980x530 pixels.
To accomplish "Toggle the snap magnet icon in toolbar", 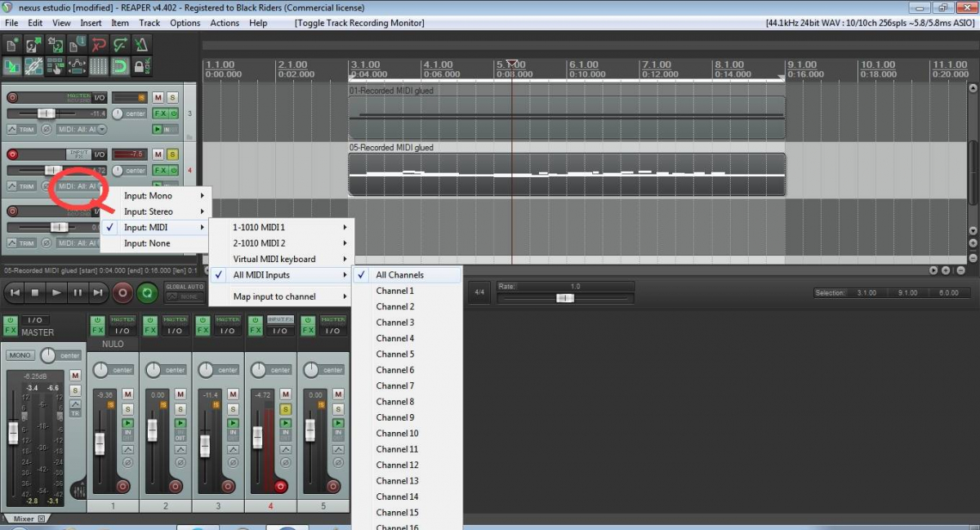I will pyautogui.click(x=119, y=66).
